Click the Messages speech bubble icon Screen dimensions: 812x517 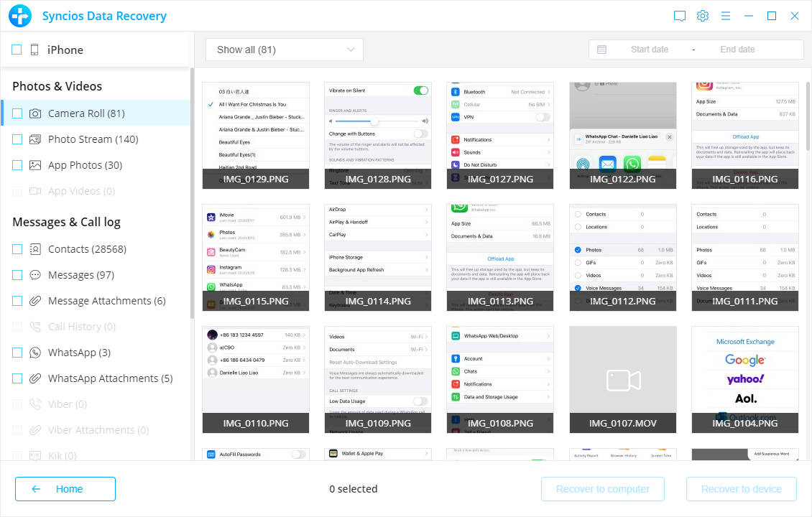pyautogui.click(x=35, y=275)
